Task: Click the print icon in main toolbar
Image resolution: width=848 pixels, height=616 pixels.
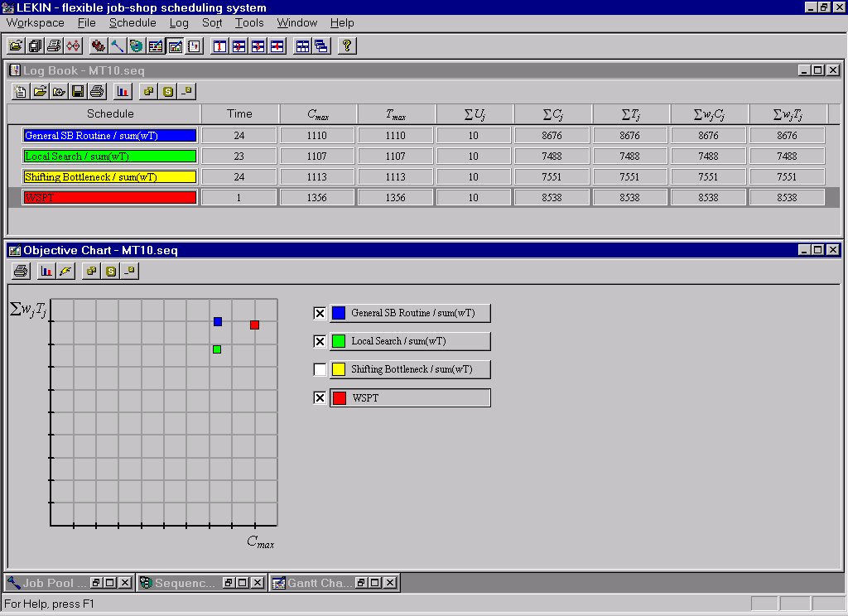Action: click(x=54, y=46)
